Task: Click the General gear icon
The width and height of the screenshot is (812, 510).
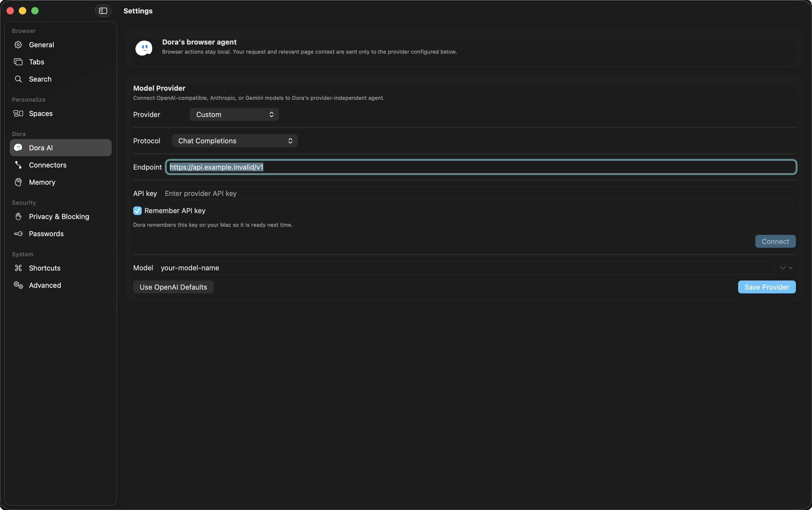Action: (18, 45)
